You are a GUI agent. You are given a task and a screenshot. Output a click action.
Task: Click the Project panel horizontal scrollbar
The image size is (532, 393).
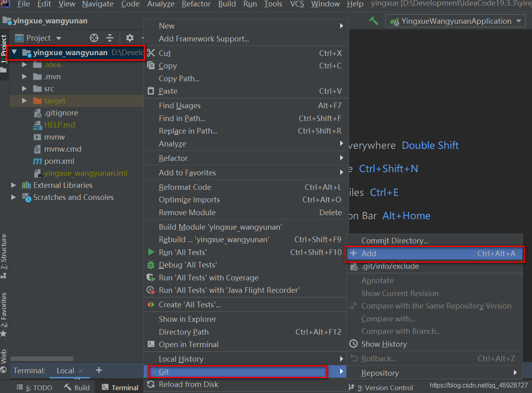pyautogui.click(x=42, y=358)
